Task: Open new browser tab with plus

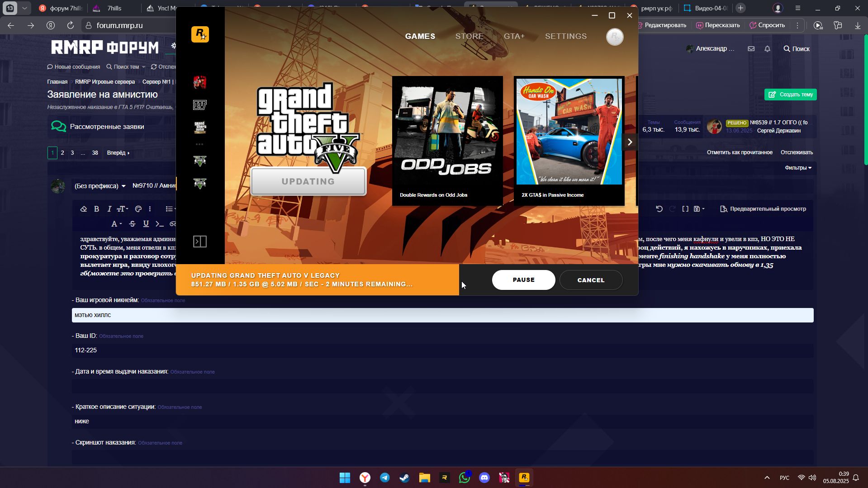Action: (740, 8)
